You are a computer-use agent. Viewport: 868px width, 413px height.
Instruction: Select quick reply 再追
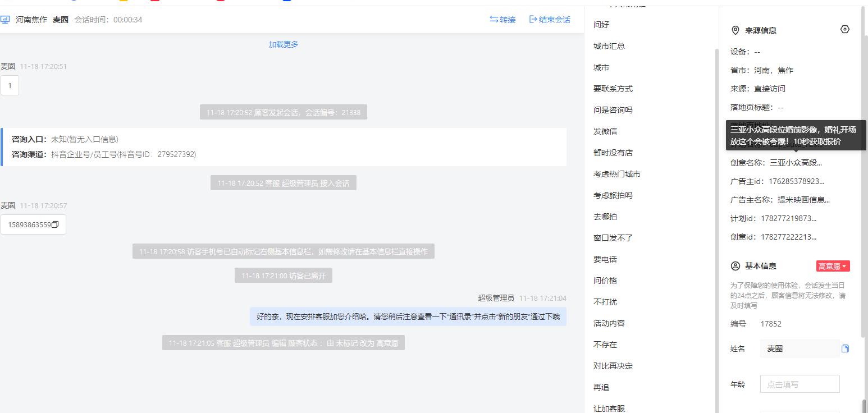point(601,387)
